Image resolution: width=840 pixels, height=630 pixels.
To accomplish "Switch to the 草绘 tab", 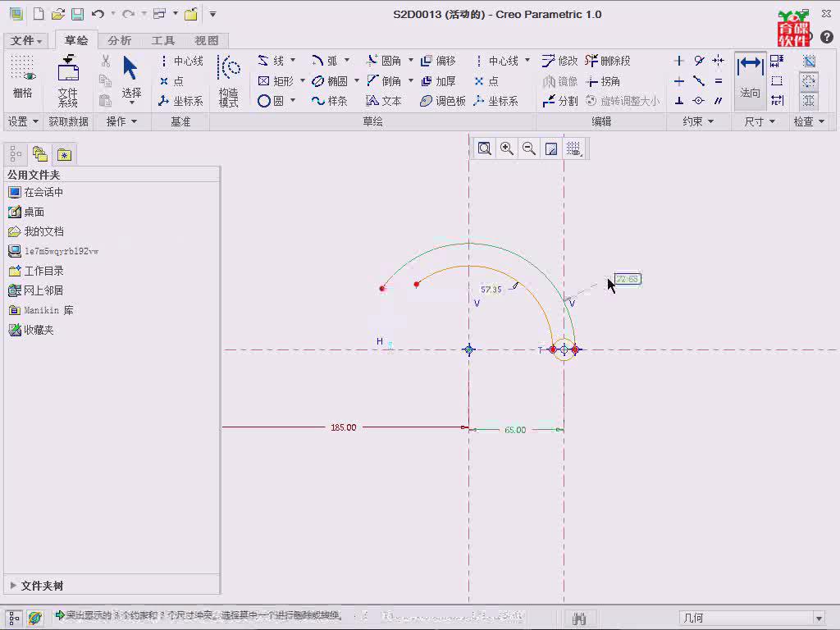I will 76,40.
